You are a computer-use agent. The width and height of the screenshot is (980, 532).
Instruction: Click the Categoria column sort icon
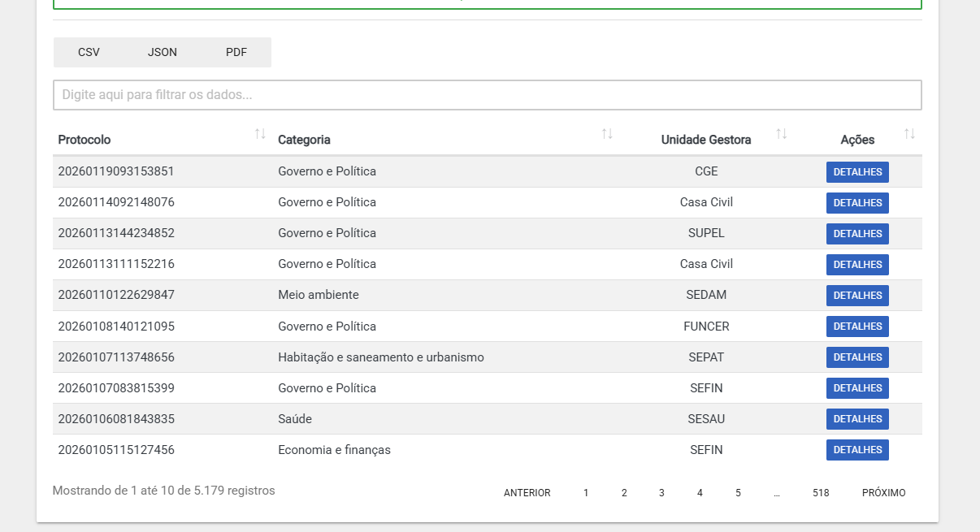click(607, 134)
